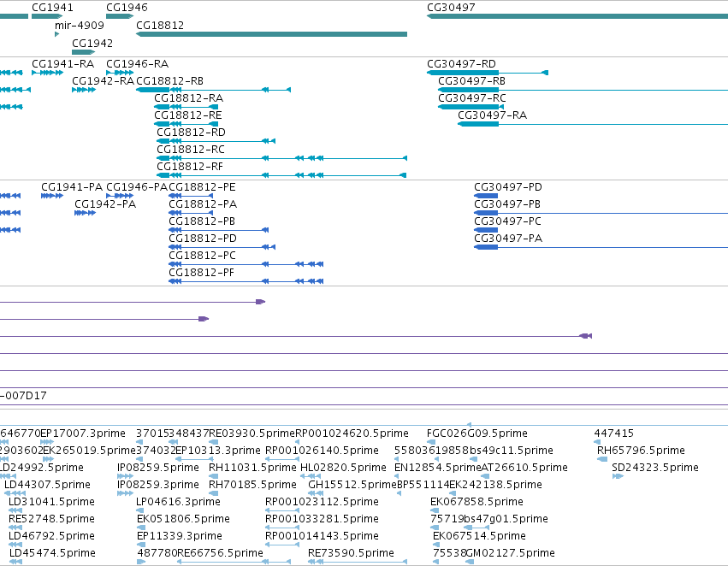This screenshot has width=728, height=566.
Task: Click the CG30497 gene label
Action: (x=451, y=8)
